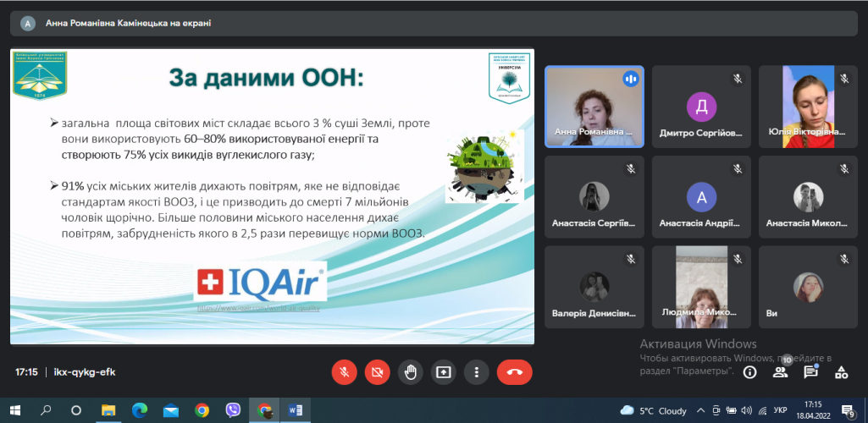Click the IQAir logo on the slide

[x=260, y=282]
